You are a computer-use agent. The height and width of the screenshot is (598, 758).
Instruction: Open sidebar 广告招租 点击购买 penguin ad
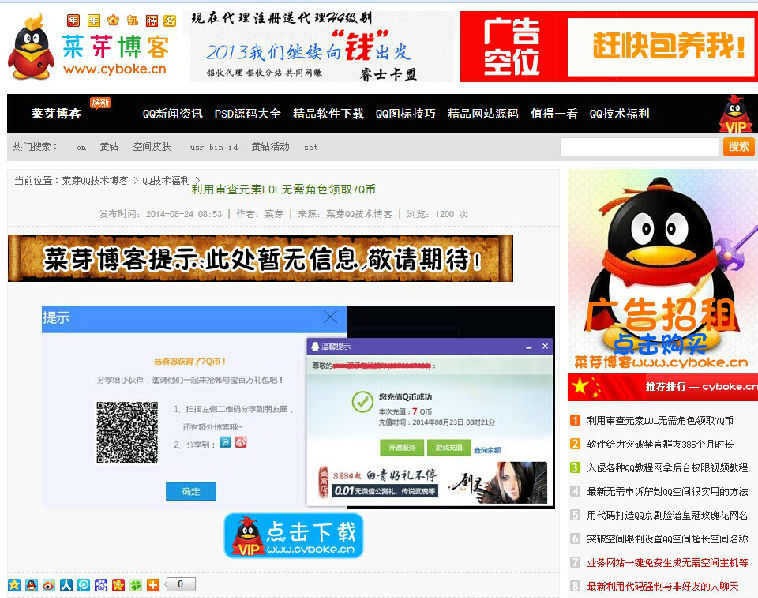pyautogui.click(x=663, y=270)
